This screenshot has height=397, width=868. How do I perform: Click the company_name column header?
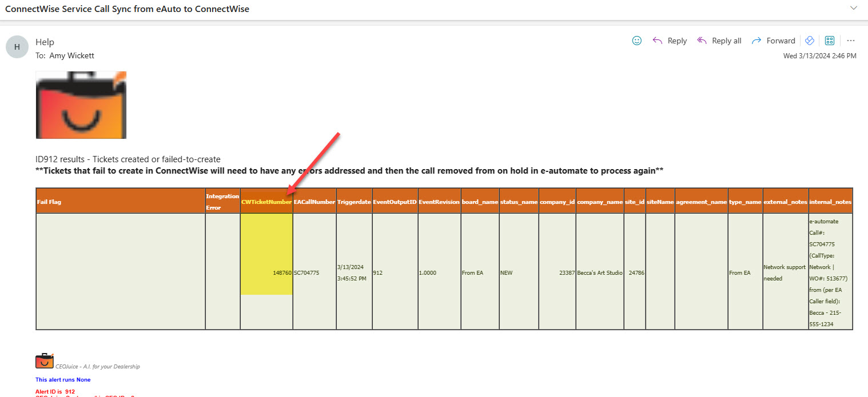click(x=600, y=202)
